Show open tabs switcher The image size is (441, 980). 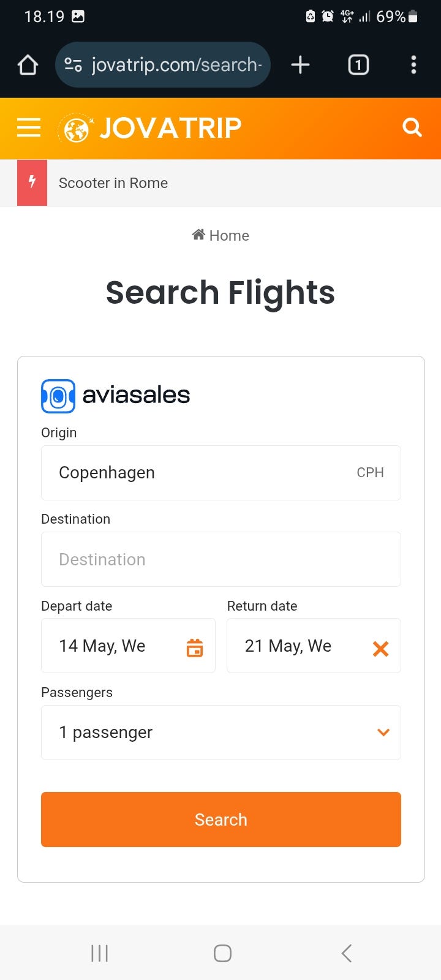358,65
